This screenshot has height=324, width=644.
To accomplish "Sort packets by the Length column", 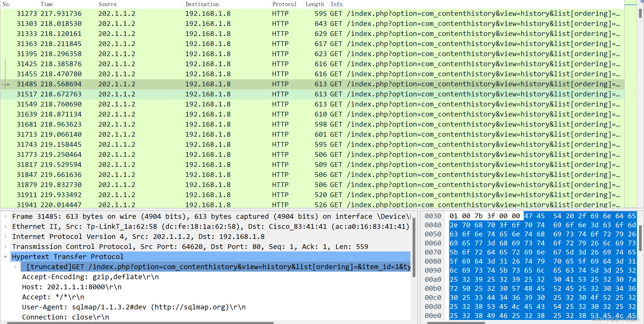I will pyautogui.click(x=314, y=4).
